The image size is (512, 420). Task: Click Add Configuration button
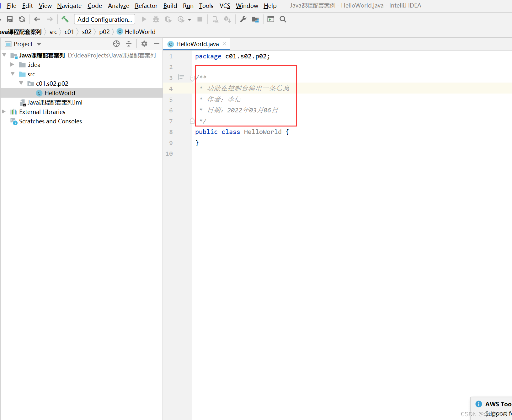click(x=105, y=19)
